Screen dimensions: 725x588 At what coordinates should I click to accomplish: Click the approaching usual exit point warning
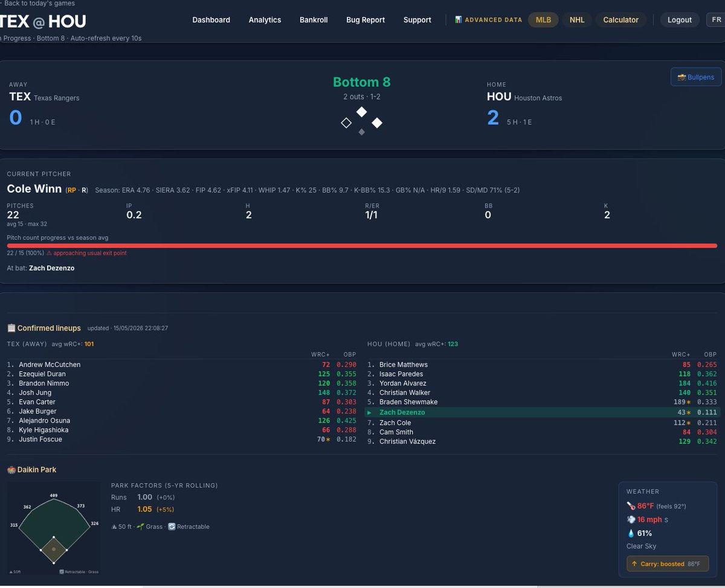[86, 254]
